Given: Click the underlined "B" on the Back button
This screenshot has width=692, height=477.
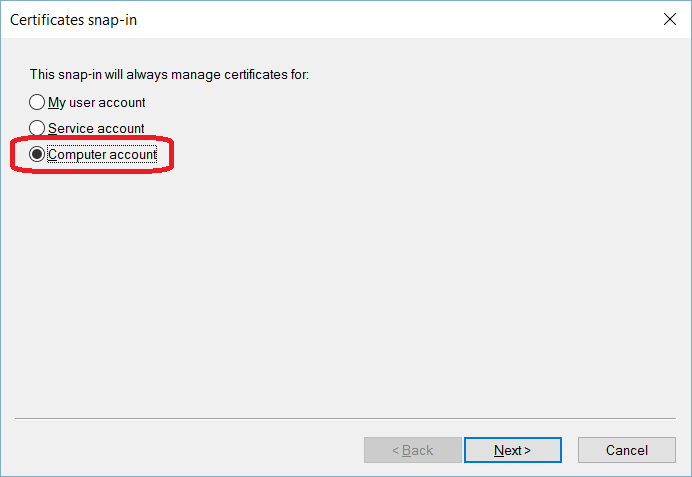Looking at the screenshot, I should (x=404, y=450).
